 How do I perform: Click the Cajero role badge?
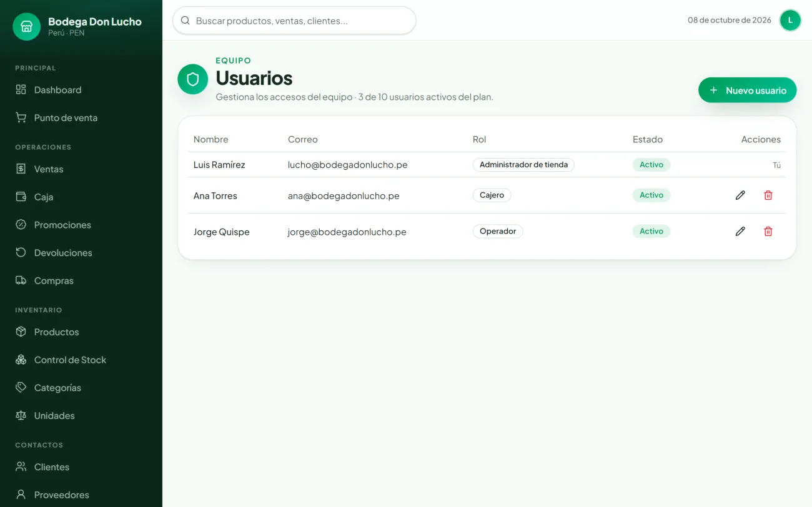492,195
